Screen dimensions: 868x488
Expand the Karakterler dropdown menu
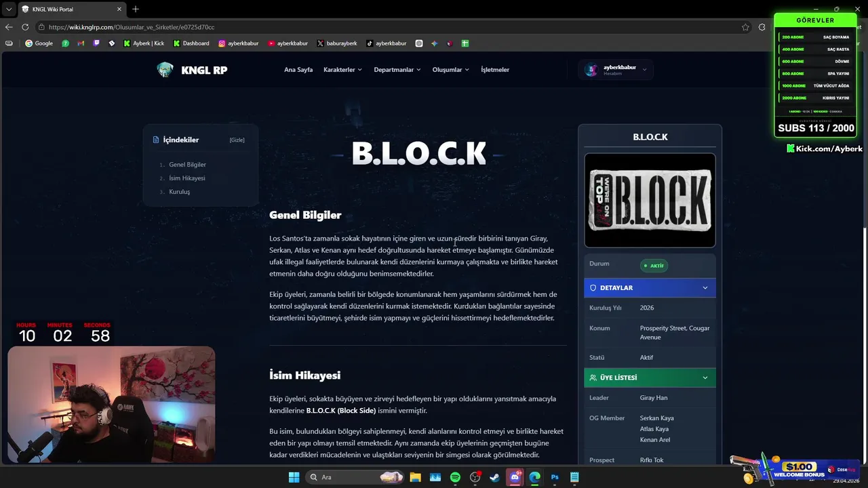click(x=342, y=70)
